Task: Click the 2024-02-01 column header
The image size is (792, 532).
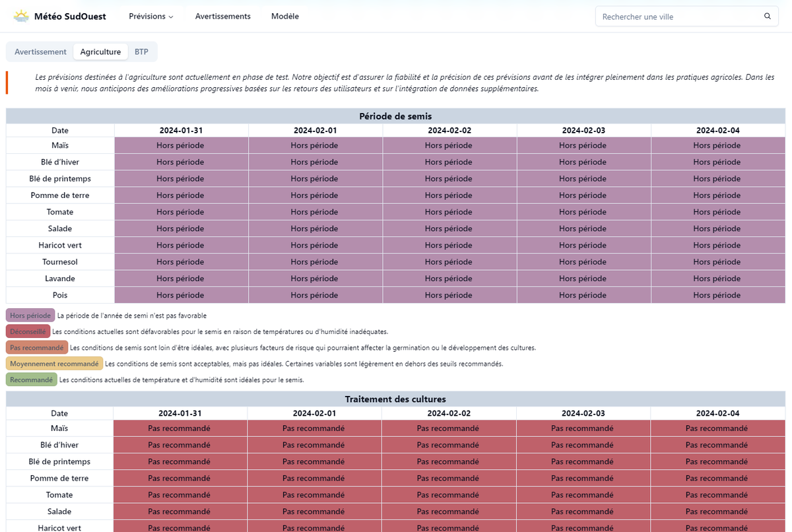Action: pos(314,130)
